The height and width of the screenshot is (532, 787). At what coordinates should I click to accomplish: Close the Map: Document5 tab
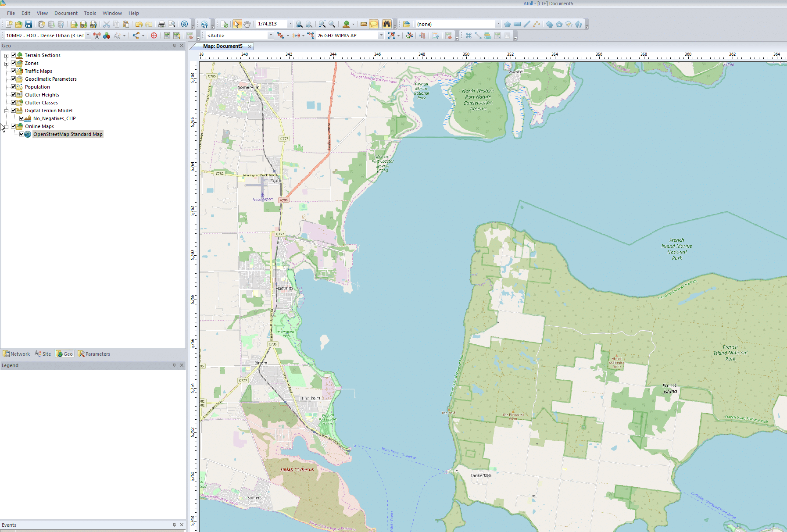click(250, 46)
